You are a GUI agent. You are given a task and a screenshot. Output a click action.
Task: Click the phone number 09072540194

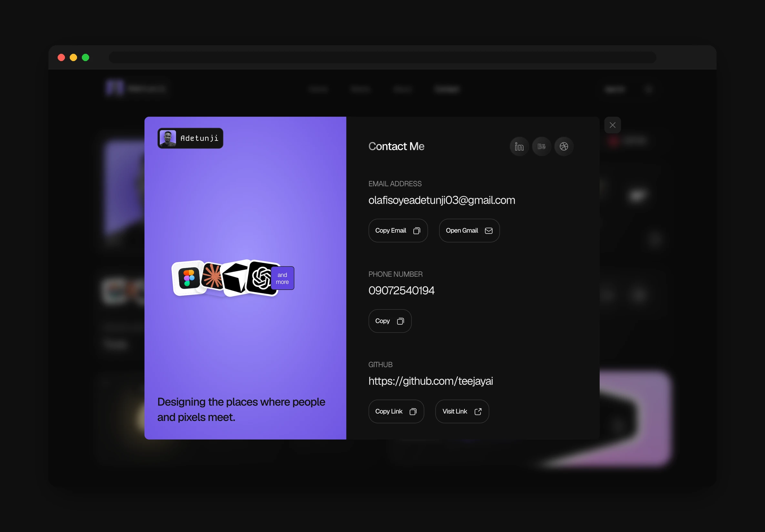402,291
